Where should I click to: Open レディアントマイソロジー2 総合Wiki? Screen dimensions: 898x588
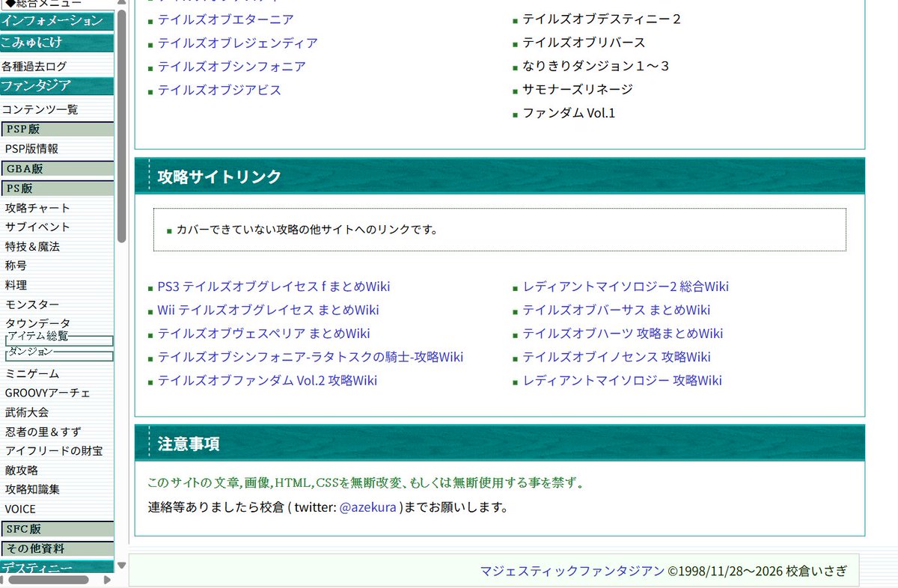(x=626, y=287)
